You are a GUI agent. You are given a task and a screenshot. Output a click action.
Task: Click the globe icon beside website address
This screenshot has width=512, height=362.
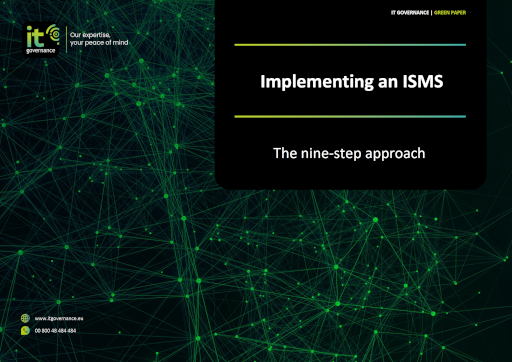tap(25, 318)
